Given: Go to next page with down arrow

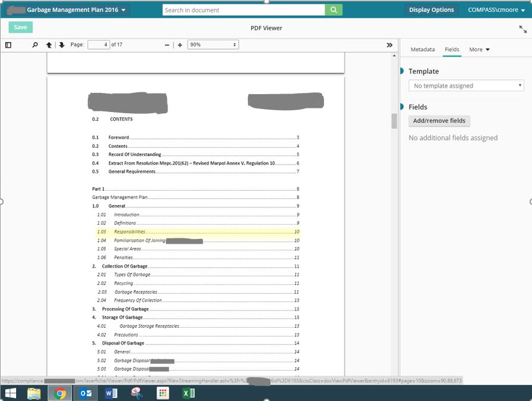Looking at the screenshot, I should coord(61,45).
